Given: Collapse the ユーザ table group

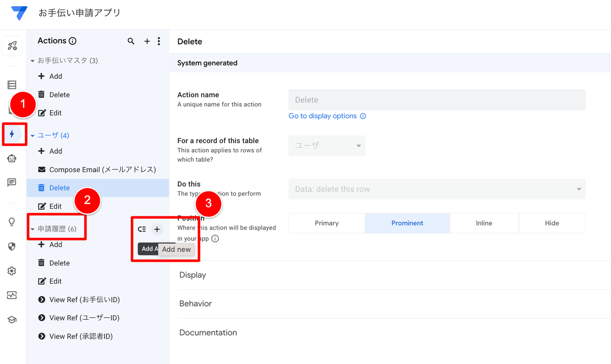Looking at the screenshot, I should tap(33, 135).
